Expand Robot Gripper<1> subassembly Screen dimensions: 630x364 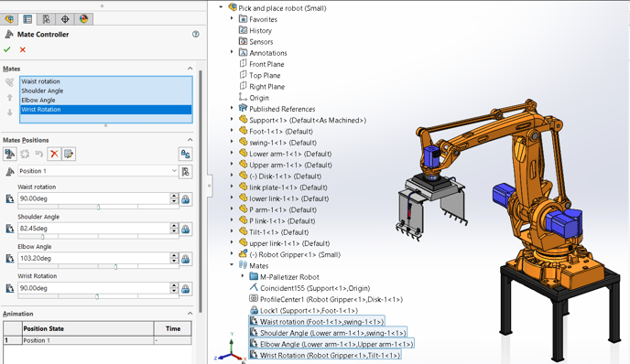(x=232, y=253)
